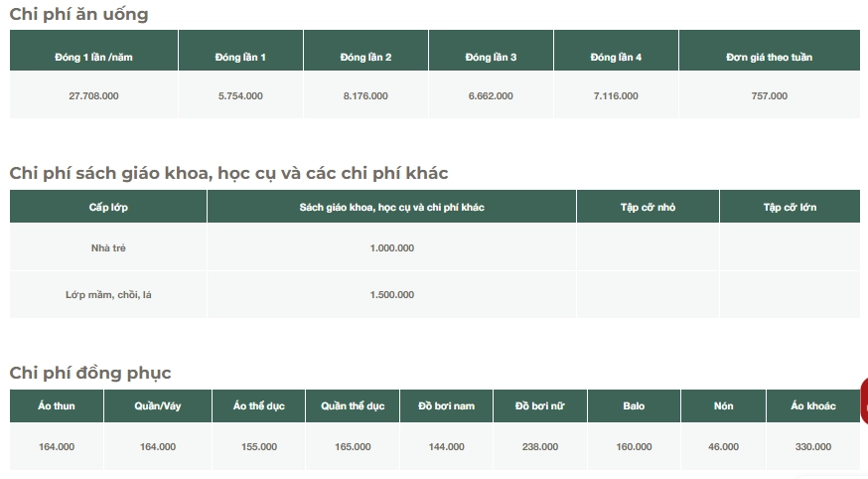Click the 'Nhà trẻ' row label
868x479 pixels.
[x=108, y=247]
